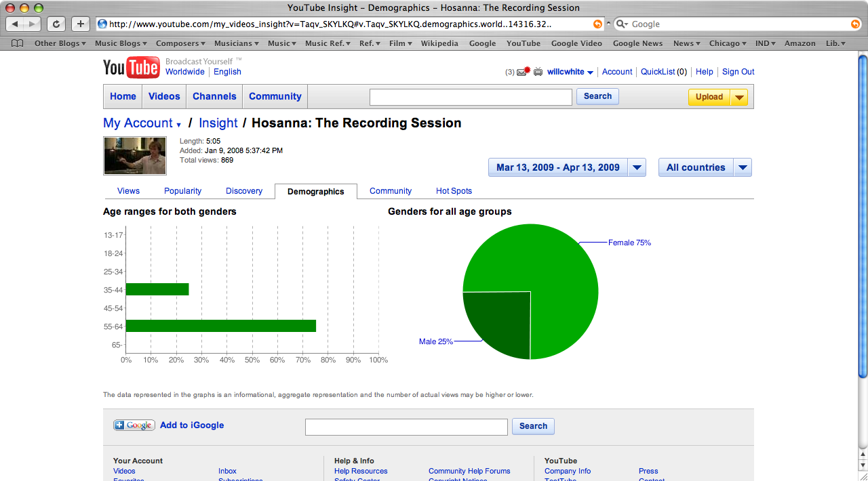Screen dimensions: 868x481
Task: Click the Safari reload page button
Action: [x=56, y=24]
